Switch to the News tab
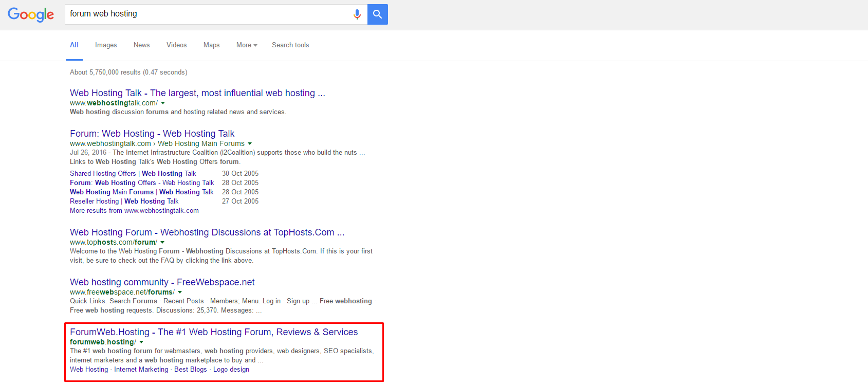This screenshot has width=868, height=384. point(142,45)
